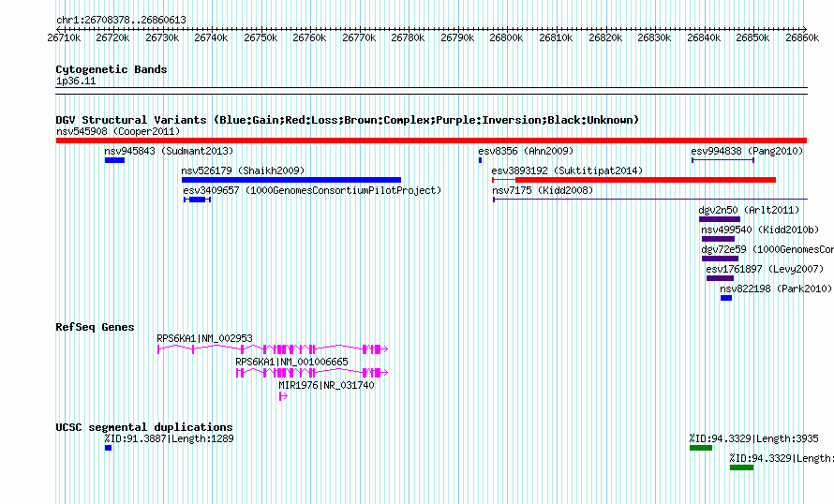Viewport: 834px width, 504px height.
Task: Click the DGV Structural Variants track title
Action: (x=348, y=120)
